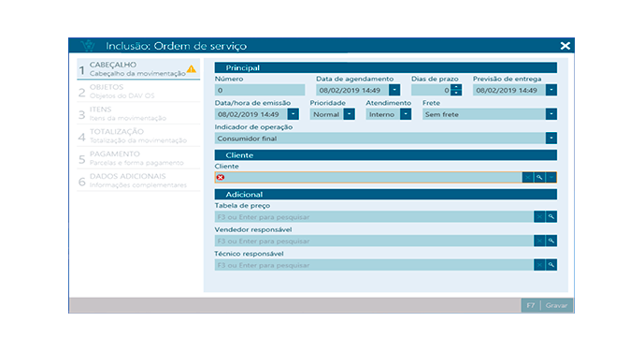Click the 'Inclusão: Ordem de serviço' title
Screen dimensions: 644x351
177,46
